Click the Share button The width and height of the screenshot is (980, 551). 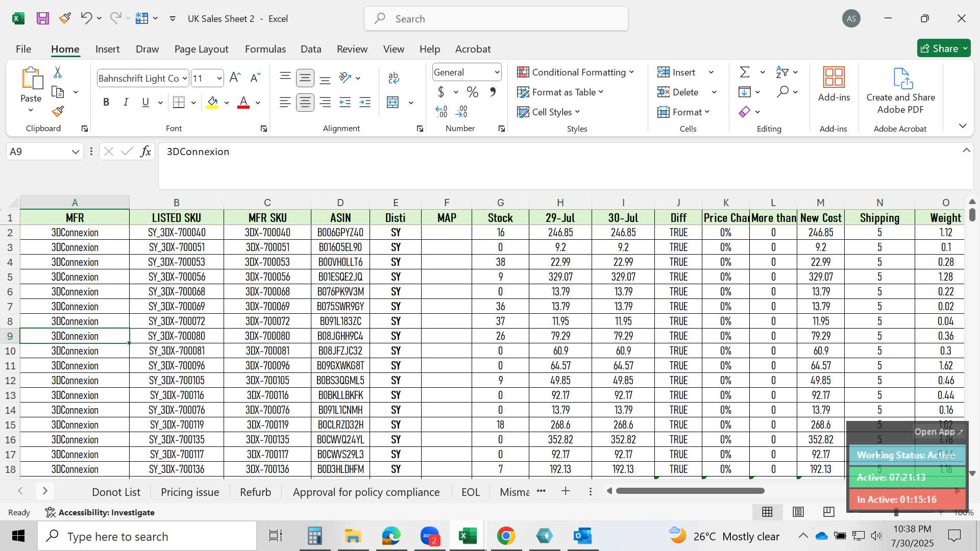(x=944, y=48)
